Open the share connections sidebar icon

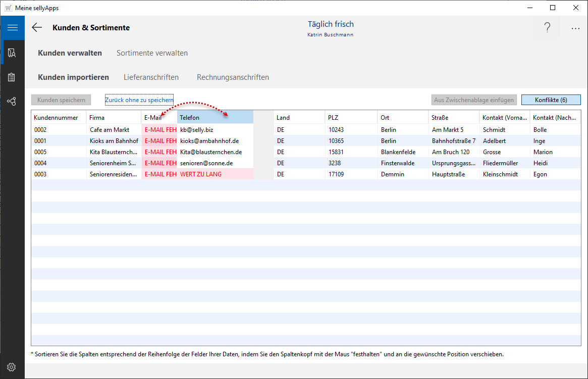(12, 102)
